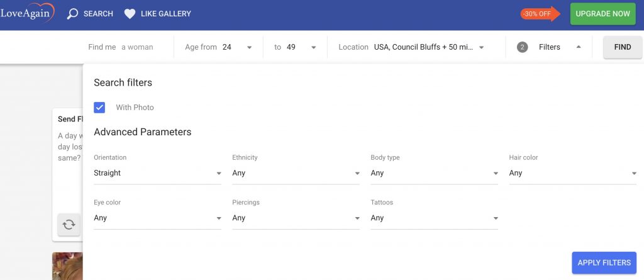Click the profile photo thumbnail at bottom left
644x280 pixels.
point(67,266)
